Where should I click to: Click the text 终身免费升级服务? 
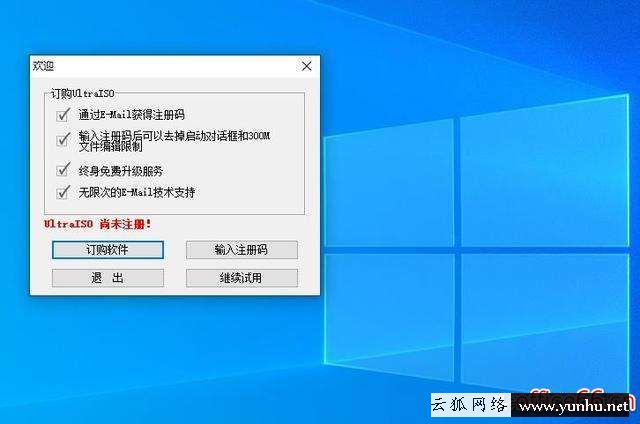(x=121, y=171)
